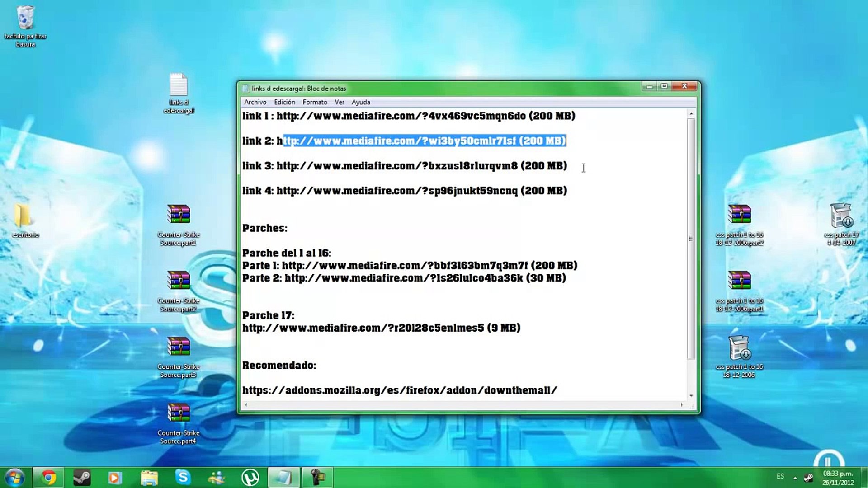This screenshot has width=868, height=488.
Task: Open uTorrent from the taskbar
Action: click(x=250, y=477)
